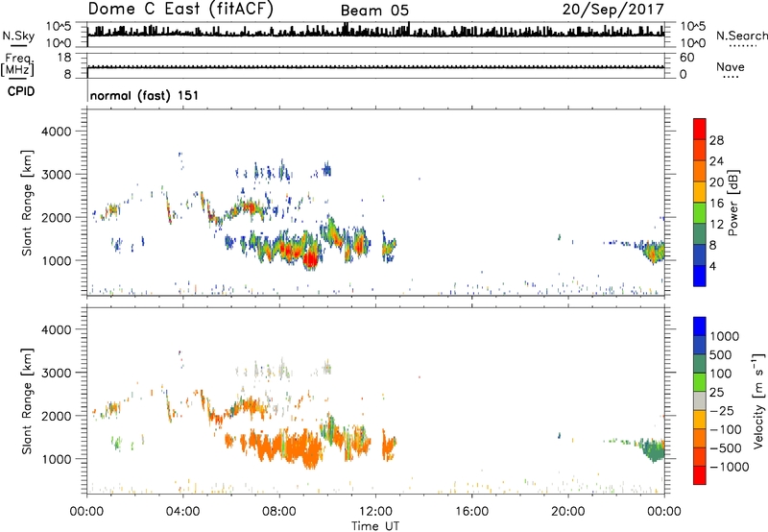This screenshot has height=532, width=768.
Task: Click the 'N.Sky' legend label
Action: [x=18, y=36]
